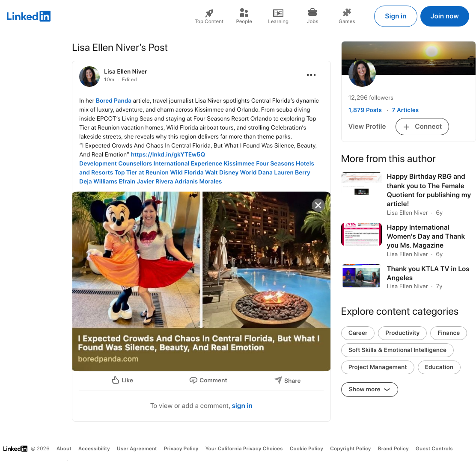Image resolution: width=476 pixels, height=461 pixels.
Task: Open the hotel pool night photo
Action: click(266, 260)
